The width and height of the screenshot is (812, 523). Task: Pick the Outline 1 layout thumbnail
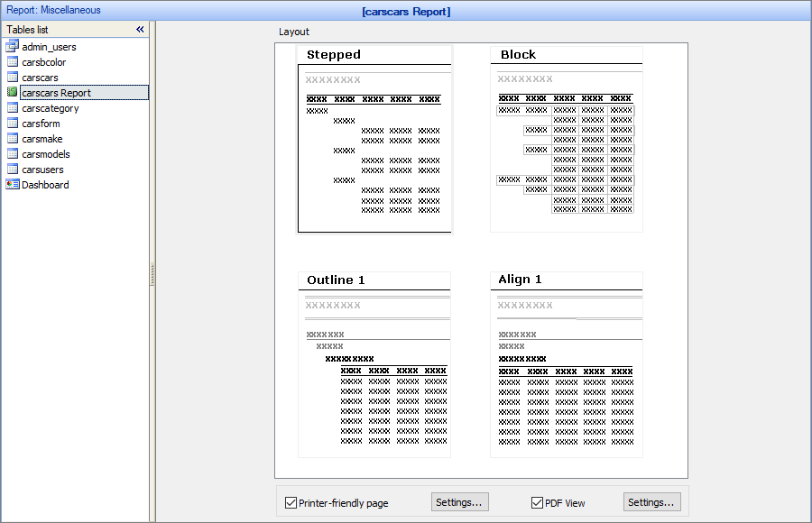(x=374, y=365)
